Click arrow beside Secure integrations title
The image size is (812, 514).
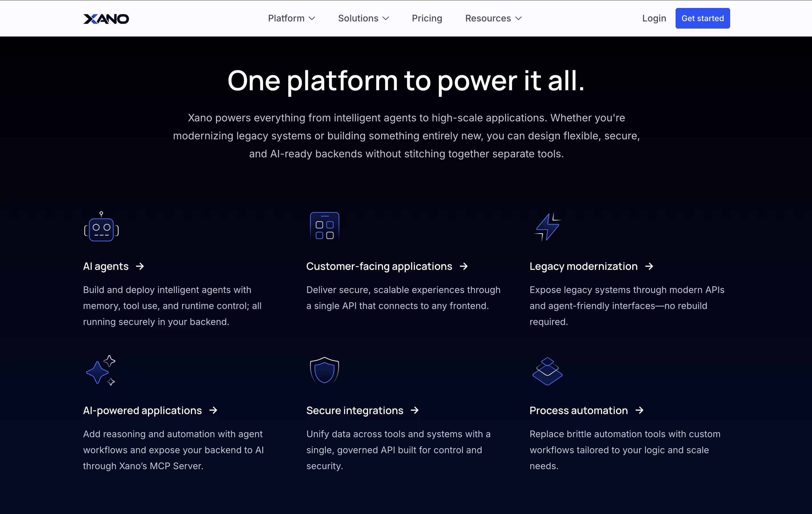[415, 410]
